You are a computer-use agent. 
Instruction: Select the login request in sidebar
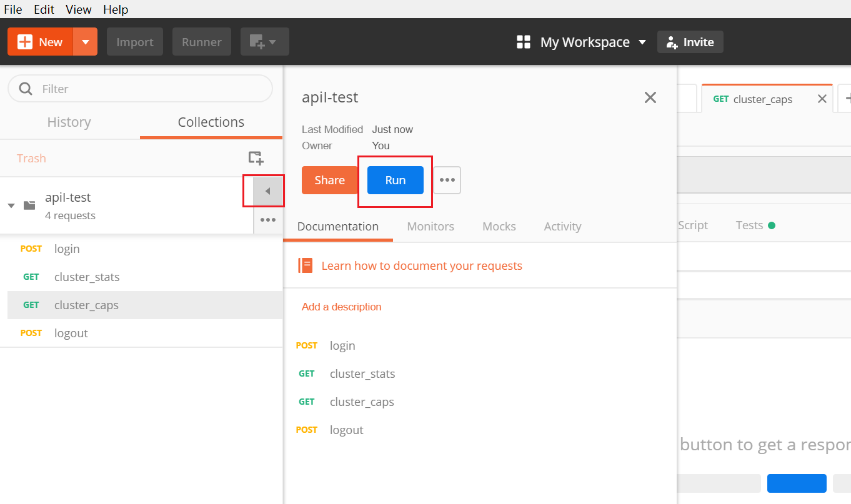(x=145, y=249)
